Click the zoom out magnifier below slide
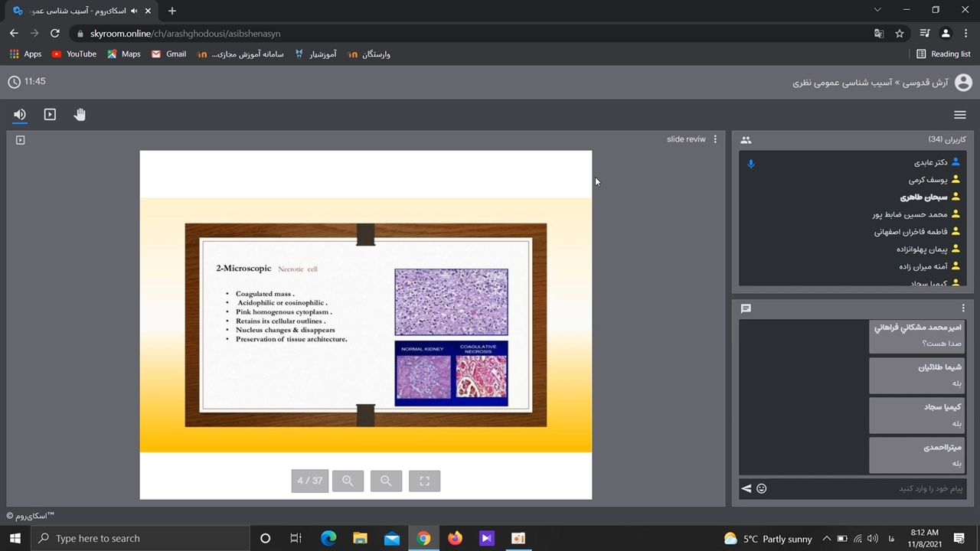The image size is (980, 551). pos(386,481)
